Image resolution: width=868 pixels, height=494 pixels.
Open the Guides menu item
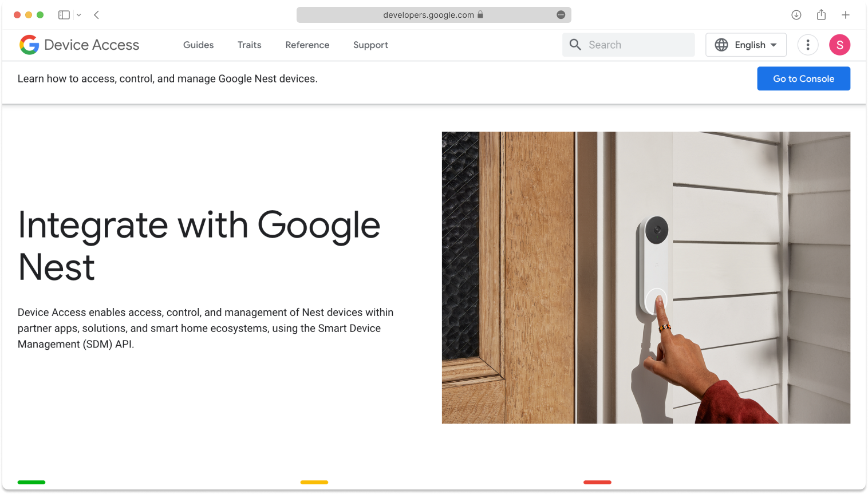click(198, 45)
